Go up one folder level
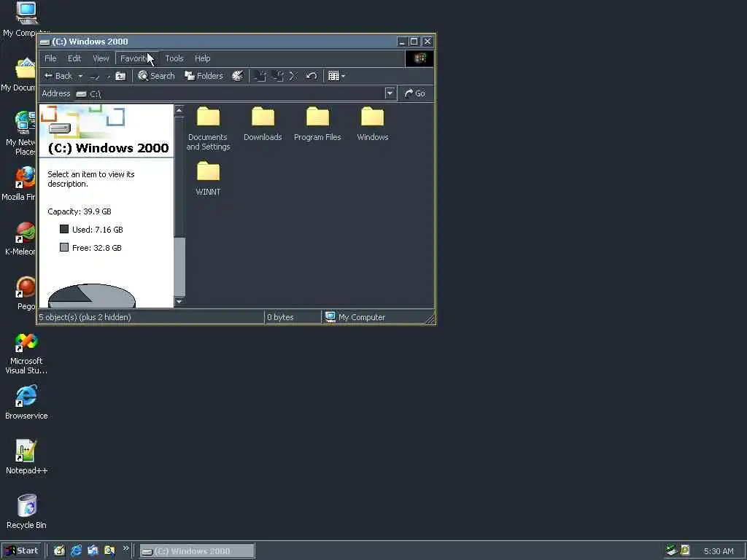 click(120, 76)
